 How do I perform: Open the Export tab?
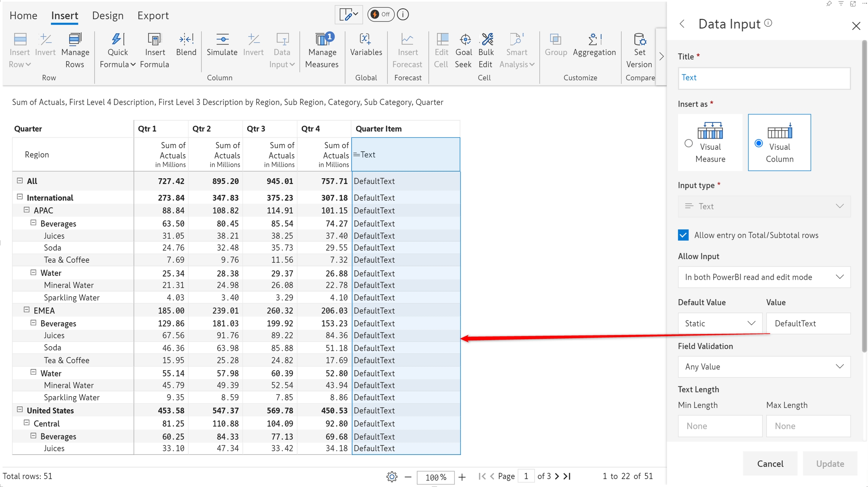pos(153,15)
